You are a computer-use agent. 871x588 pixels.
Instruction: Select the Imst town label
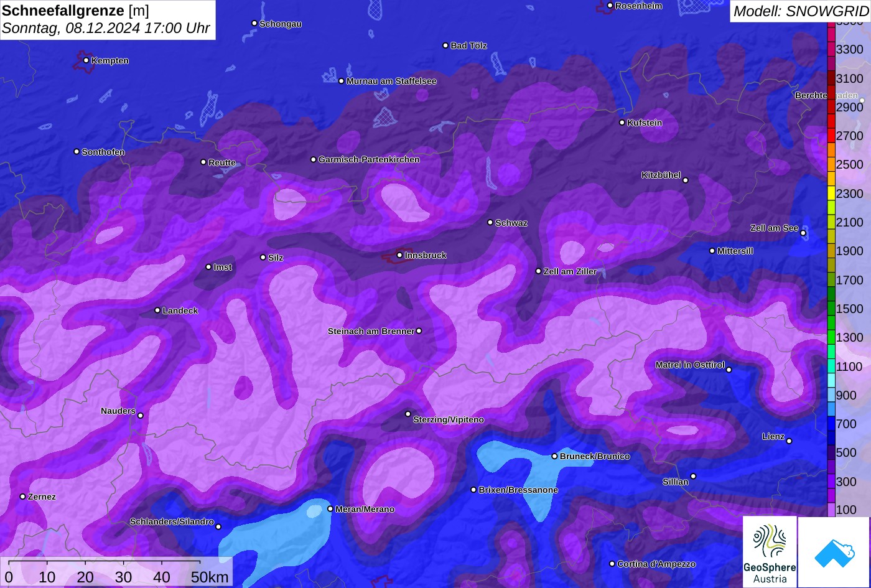[x=223, y=267]
